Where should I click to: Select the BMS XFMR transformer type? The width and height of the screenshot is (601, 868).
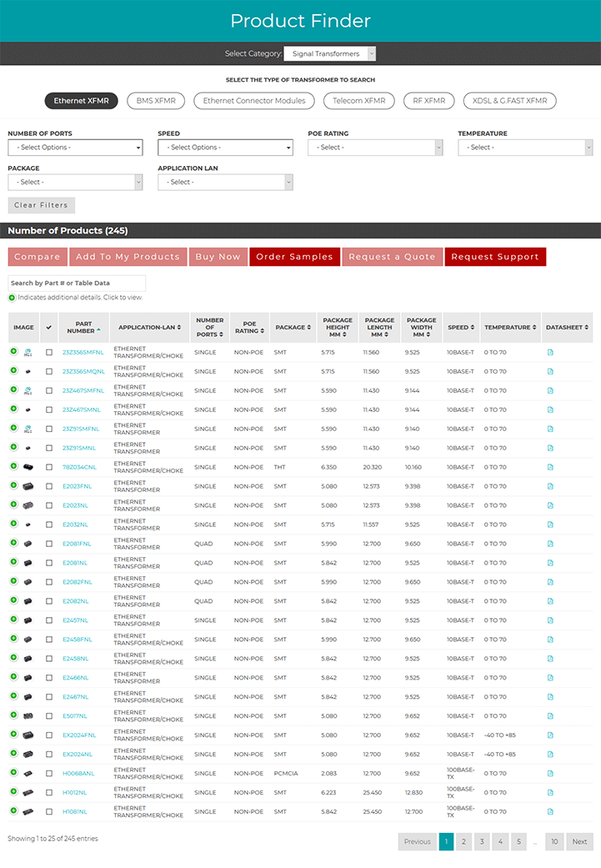156,101
